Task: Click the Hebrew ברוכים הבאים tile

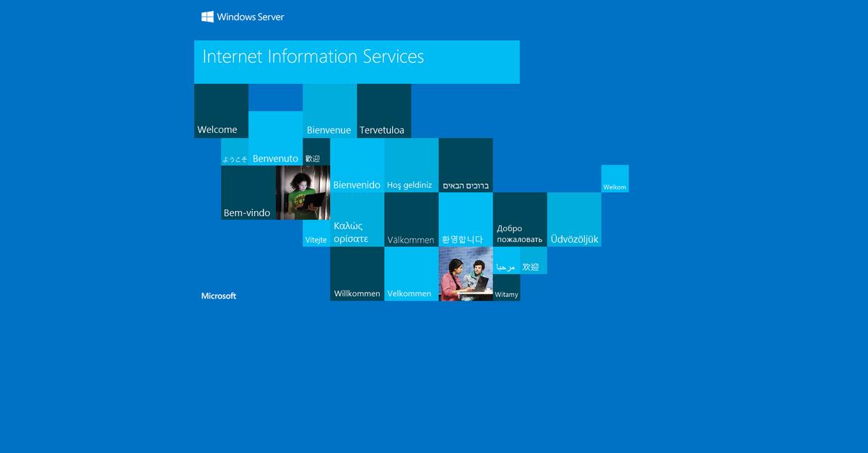Action: 466,165
